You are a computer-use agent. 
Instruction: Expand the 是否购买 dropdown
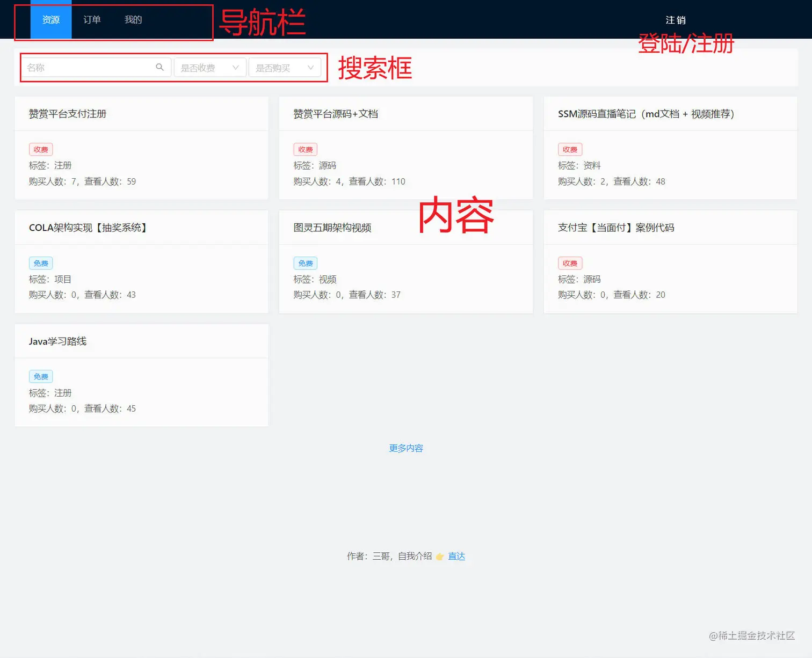coord(284,68)
